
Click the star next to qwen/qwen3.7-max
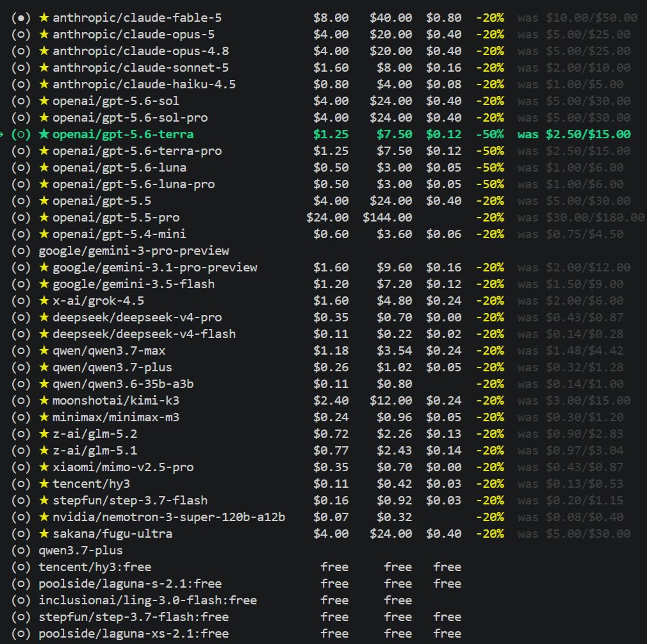coord(44,350)
